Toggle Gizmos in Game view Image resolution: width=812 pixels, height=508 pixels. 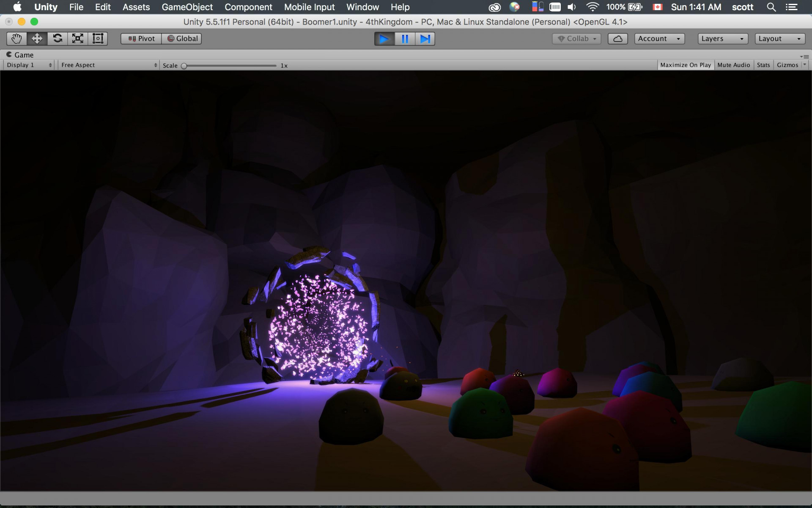pos(787,65)
